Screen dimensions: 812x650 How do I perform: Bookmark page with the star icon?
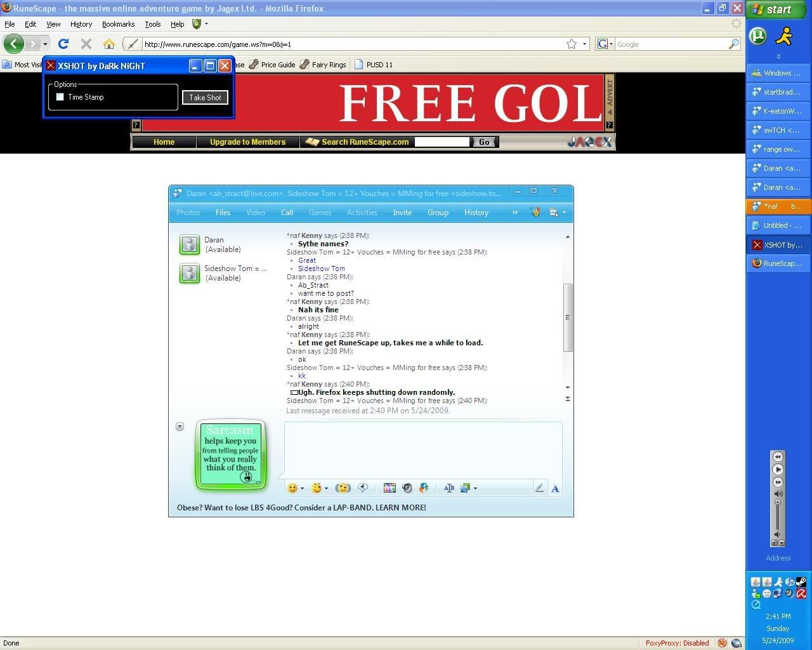tap(572, 44)
